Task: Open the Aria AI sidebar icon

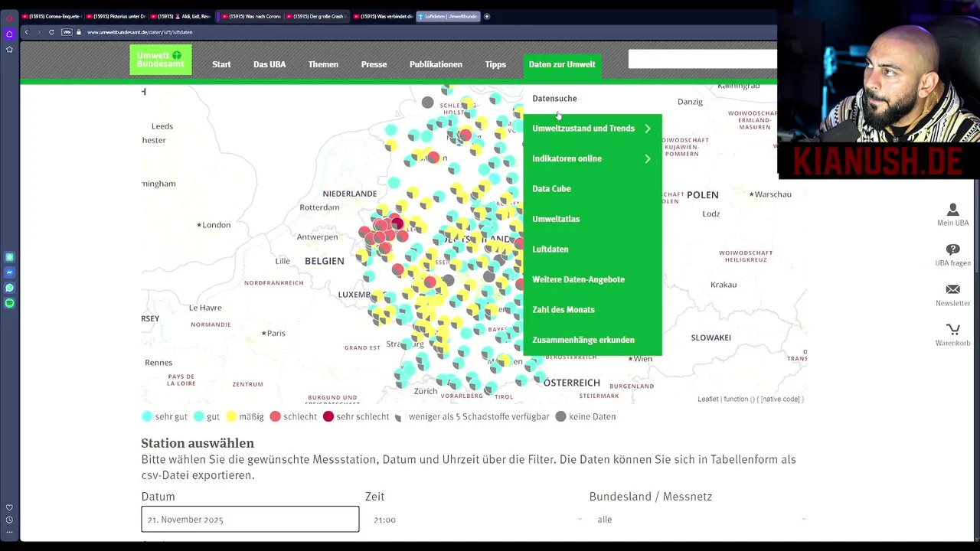Action: click(x=9, y=257)
